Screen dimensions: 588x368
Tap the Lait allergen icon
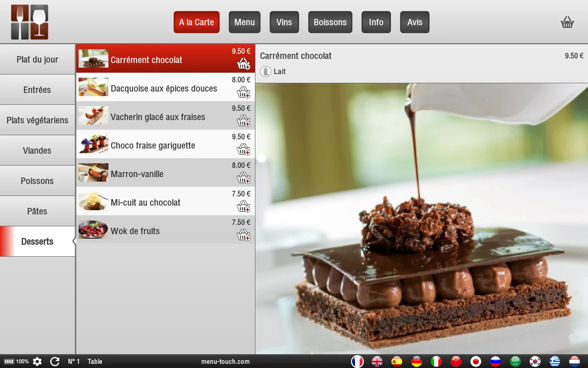click(x=266, y=72)
